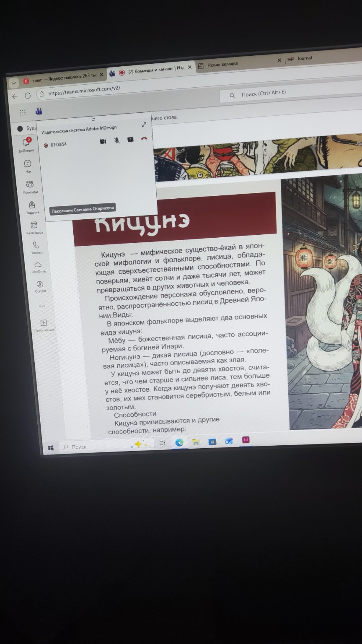Image resolution: width=362 pixels, height=644 pixels.
Task: Open the Задания section in Teams
Action: [31, 205]
